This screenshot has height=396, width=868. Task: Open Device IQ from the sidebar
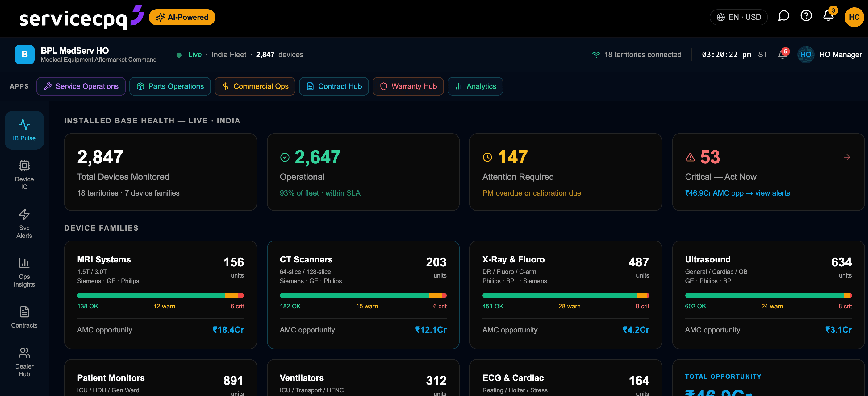24,175
